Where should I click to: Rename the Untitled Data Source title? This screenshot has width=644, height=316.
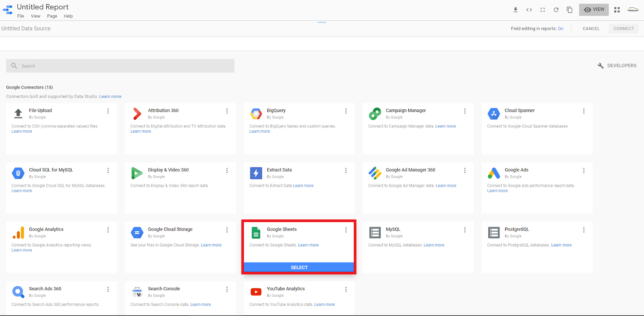26,29
